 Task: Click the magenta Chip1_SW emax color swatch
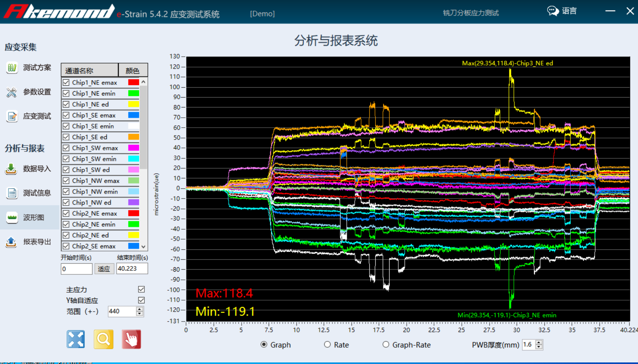pyautogui.click(x=134, y=148)
